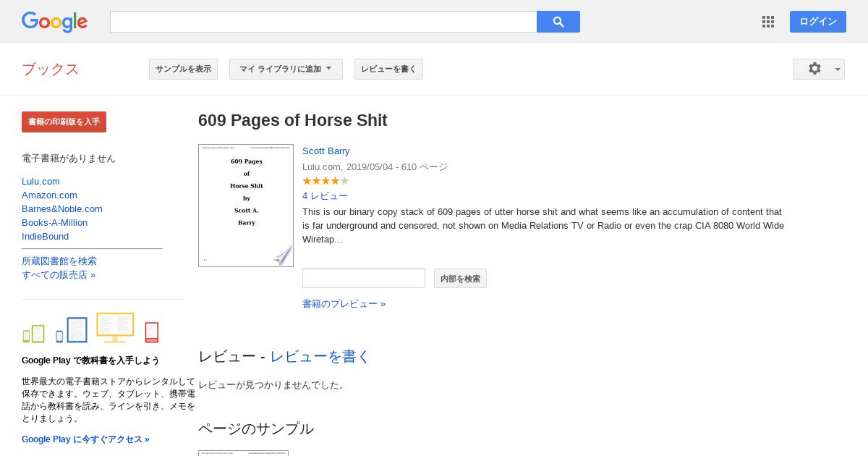868x456 pixels.
Task: Open 書籍のプレビュー link
Action: point(344,304)
